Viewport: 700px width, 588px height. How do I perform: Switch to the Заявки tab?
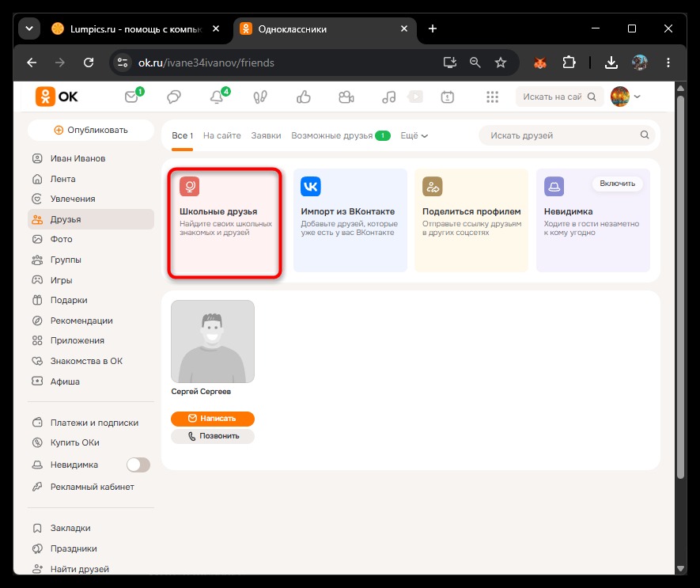266,135
